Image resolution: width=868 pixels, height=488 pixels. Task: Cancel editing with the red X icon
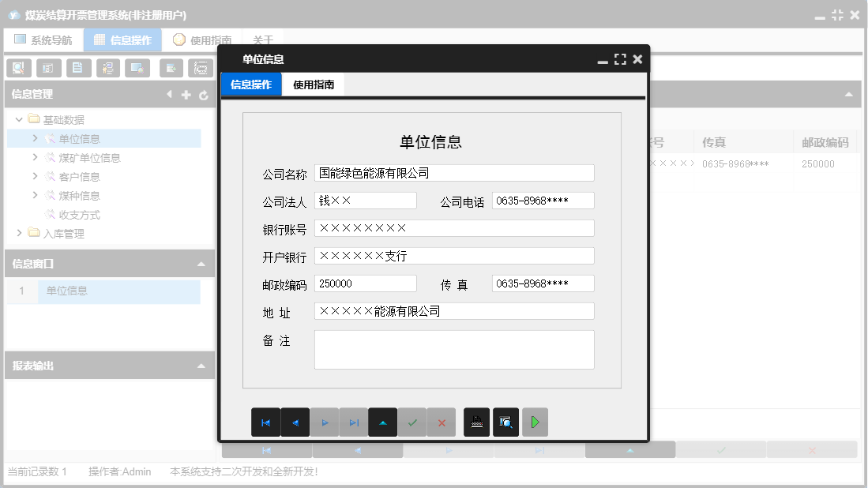tap(442, 422)
